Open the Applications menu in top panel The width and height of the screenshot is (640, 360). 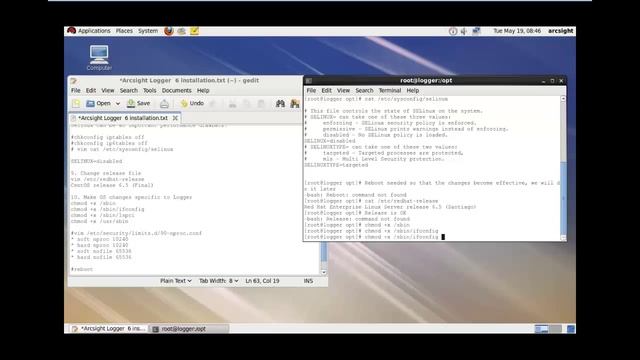[94, 31]
